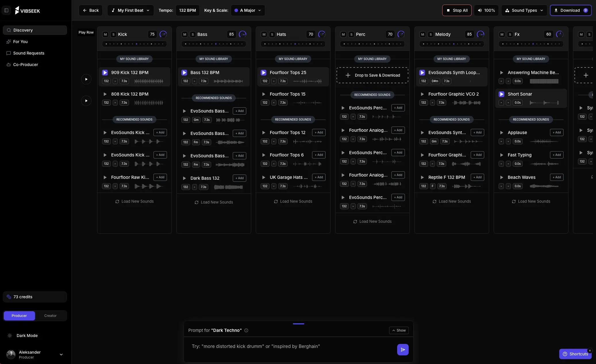The height and width of the screenshot is (364, 596).
Task: Send the prompt with the send icon
Action: 402,350
